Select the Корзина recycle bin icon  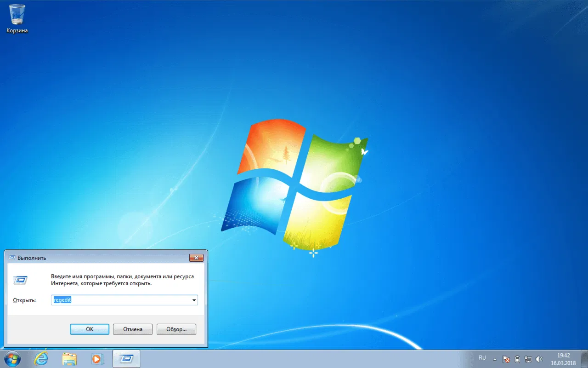pos(17,18)
